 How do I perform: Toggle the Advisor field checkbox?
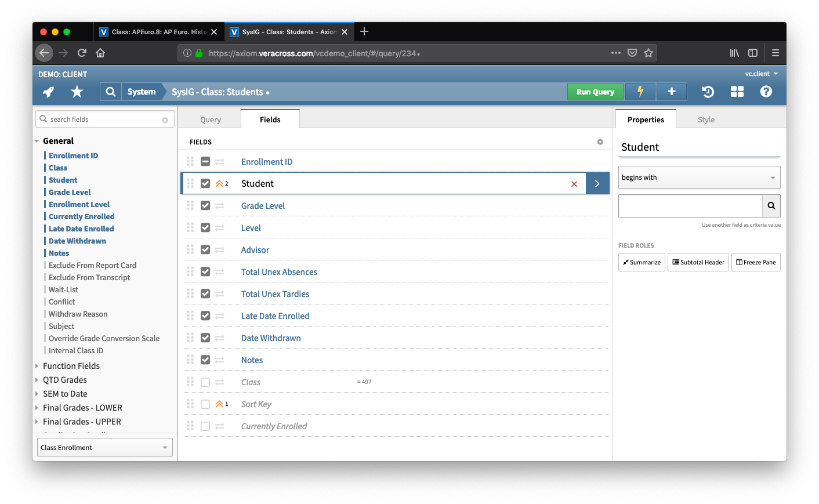pos(205,250)
